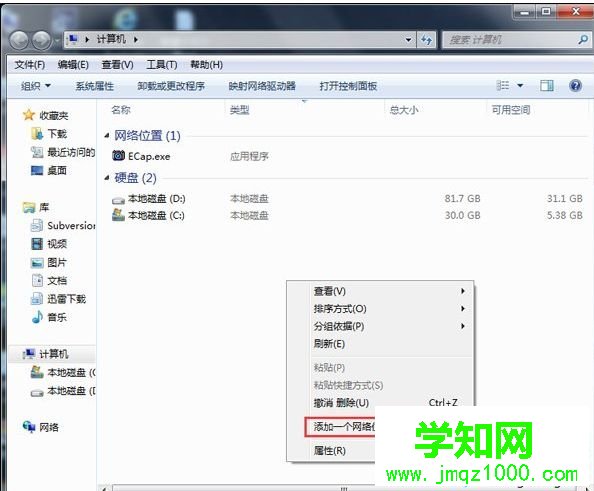Click the computer icon in address bar
Viewport: 594px width, 491px height.
coord(72,39)
